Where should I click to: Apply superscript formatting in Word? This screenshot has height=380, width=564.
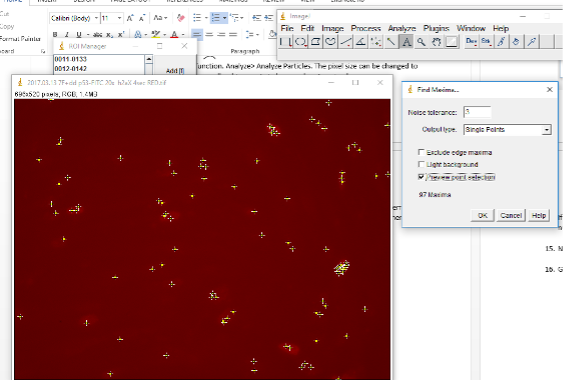click(x=121, y=35)
